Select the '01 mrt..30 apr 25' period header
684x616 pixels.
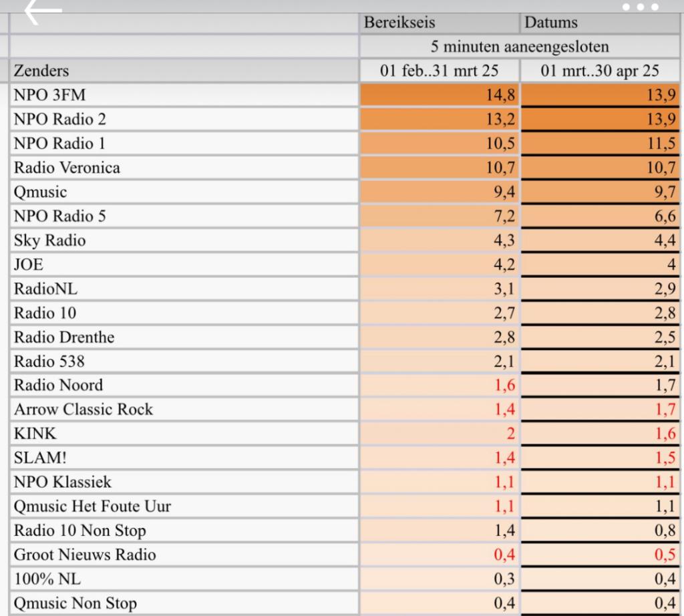pyautogui.click(x=600, y=71)
